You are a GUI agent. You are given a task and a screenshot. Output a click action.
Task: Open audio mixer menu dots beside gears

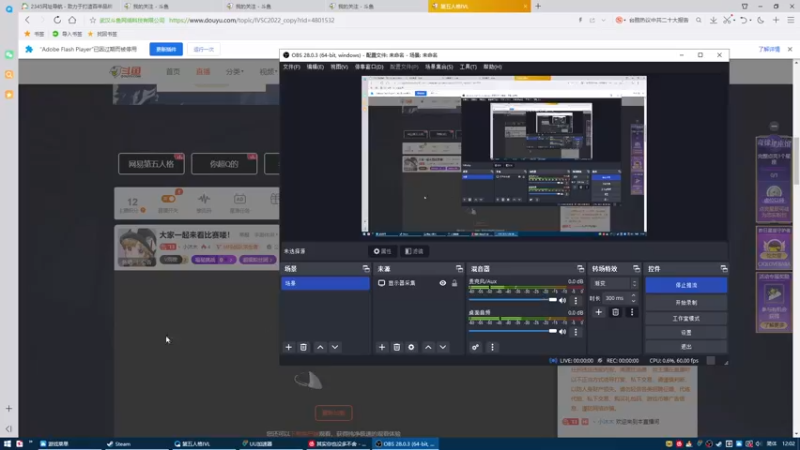click(x=492, y=347)
